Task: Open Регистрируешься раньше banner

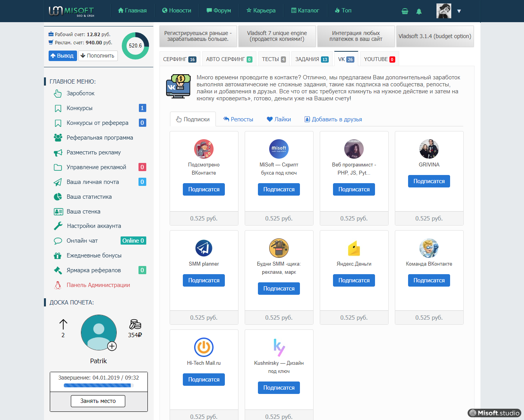Action: (x=198, y=36)
